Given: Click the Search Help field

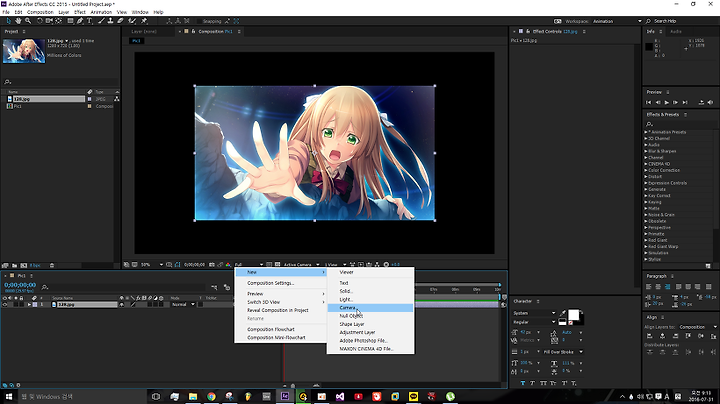Looking at the screenshot, I should pyautogui.click(x=684, y=21).
